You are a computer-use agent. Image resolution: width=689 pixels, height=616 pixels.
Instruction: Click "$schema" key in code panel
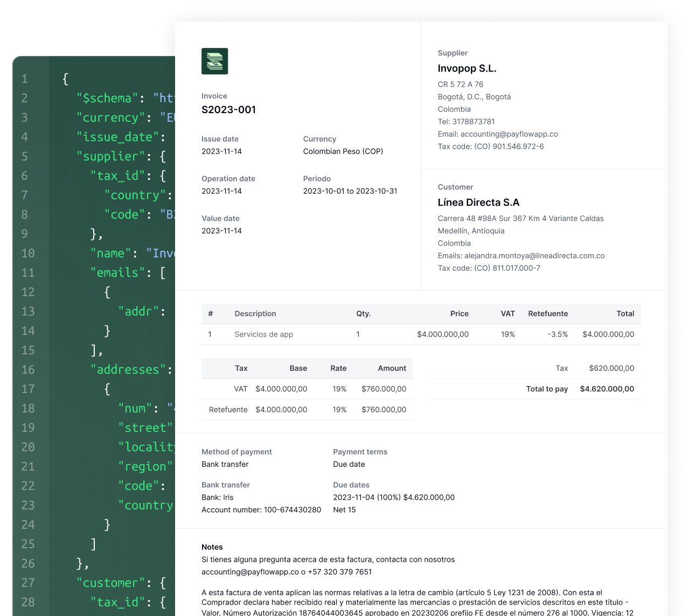(107, 98)
